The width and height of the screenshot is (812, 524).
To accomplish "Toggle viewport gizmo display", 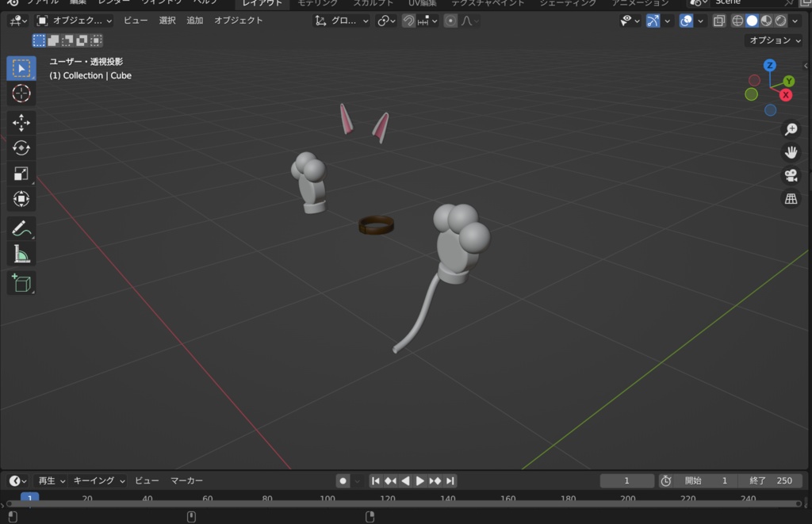I will point(653,21).
